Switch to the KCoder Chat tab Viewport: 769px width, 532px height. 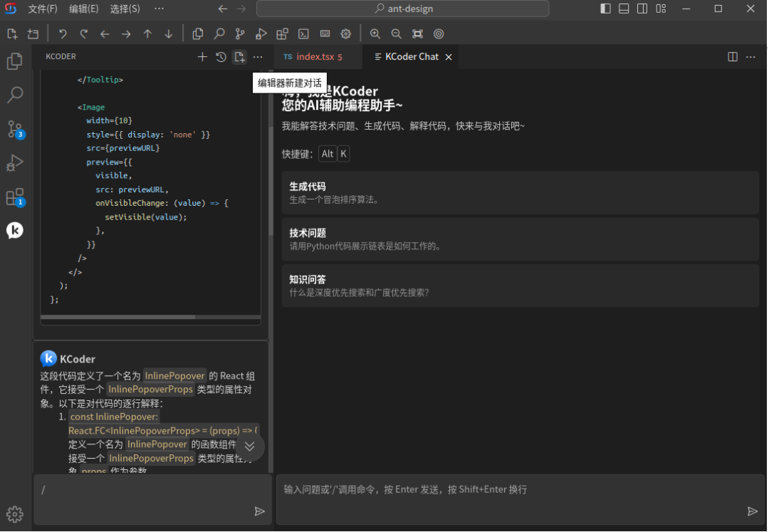click(412, 57)
